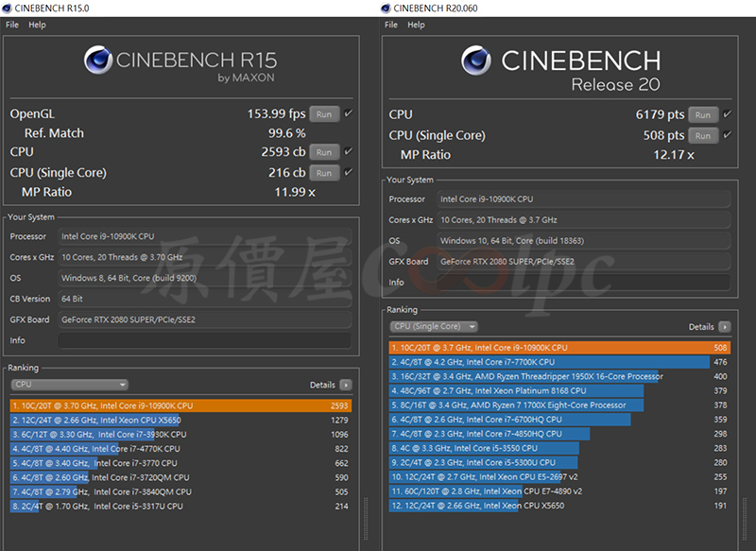Select the Core i7-3770 ranking row
Viewport: 756px width, 551px height.
(x=180, y=463)
